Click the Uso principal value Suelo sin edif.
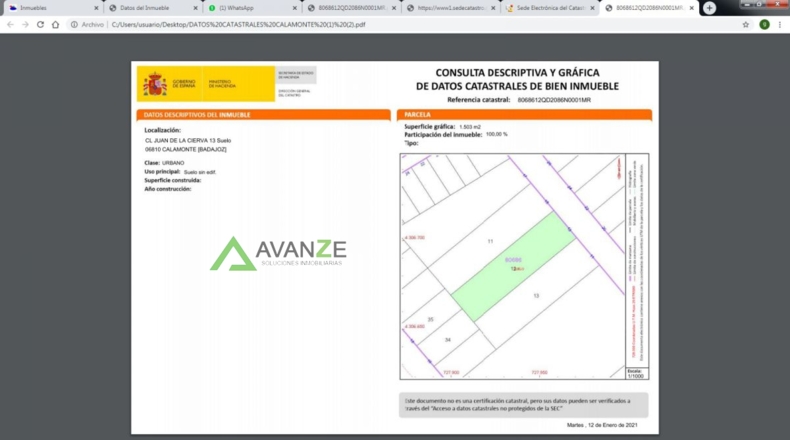 tap(200, 172)
